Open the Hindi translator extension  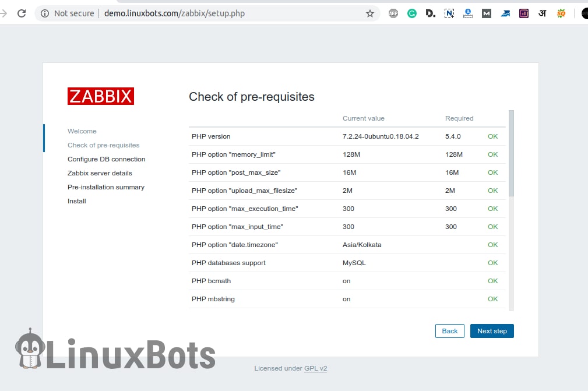(543, 13)
